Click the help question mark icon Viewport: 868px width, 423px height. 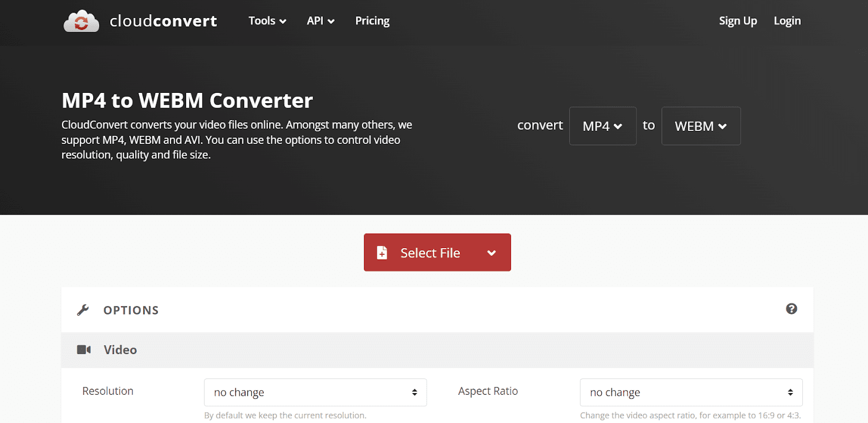click(792, 308)
